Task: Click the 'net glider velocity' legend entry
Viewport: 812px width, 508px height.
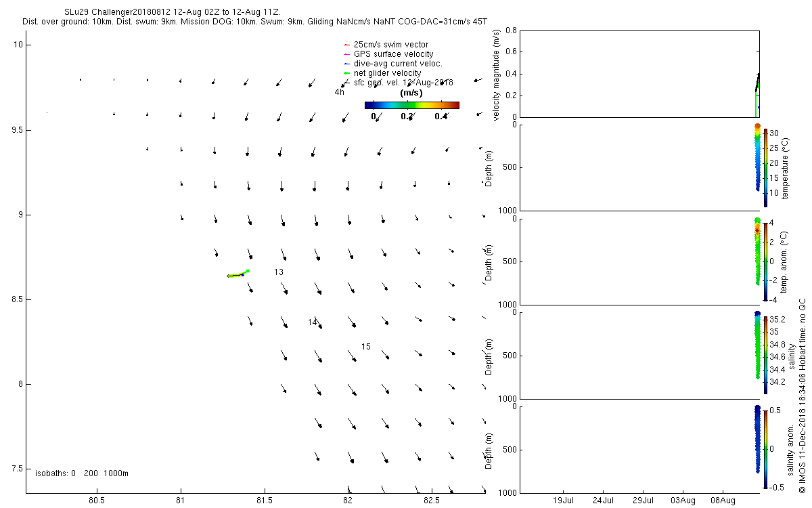Action: 387,73
